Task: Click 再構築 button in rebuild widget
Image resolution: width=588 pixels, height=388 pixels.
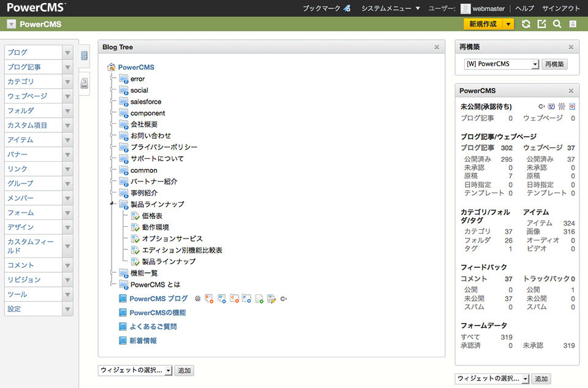Action: click(554, 64)
